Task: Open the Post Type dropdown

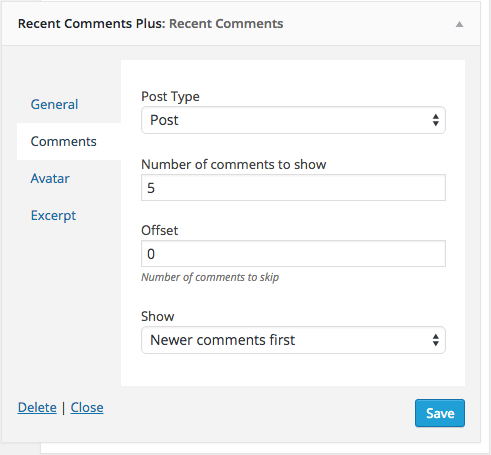Action: (293, 120)
